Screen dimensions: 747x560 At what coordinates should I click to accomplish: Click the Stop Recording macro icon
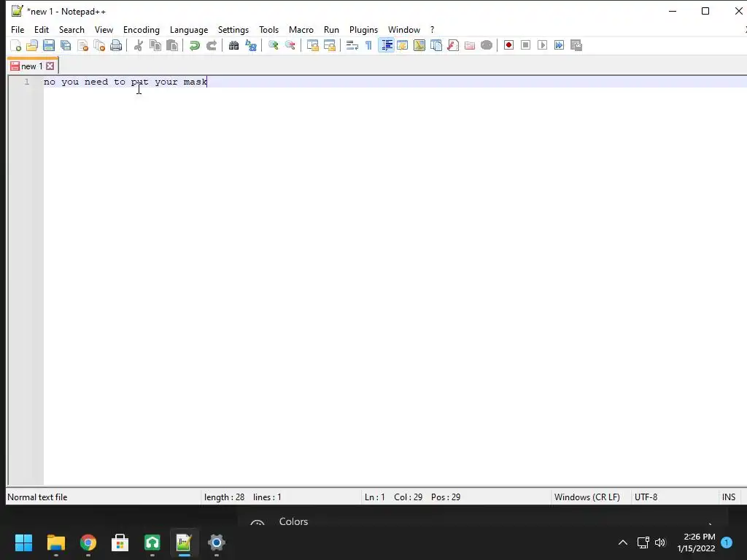pyautogui.click(x=525, y=45)
